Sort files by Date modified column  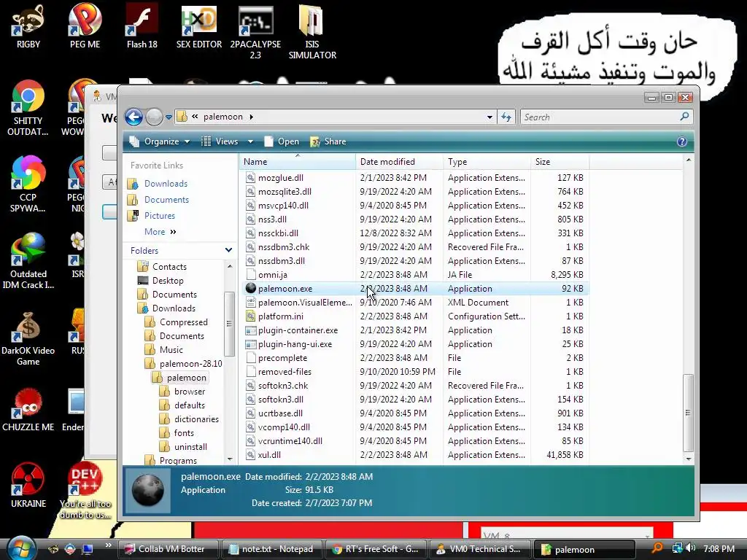tap(399, 162)
